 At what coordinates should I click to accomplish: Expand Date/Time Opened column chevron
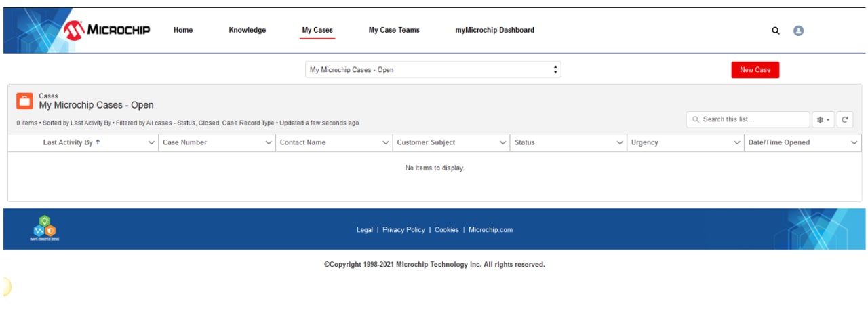(x=854, y=143)
